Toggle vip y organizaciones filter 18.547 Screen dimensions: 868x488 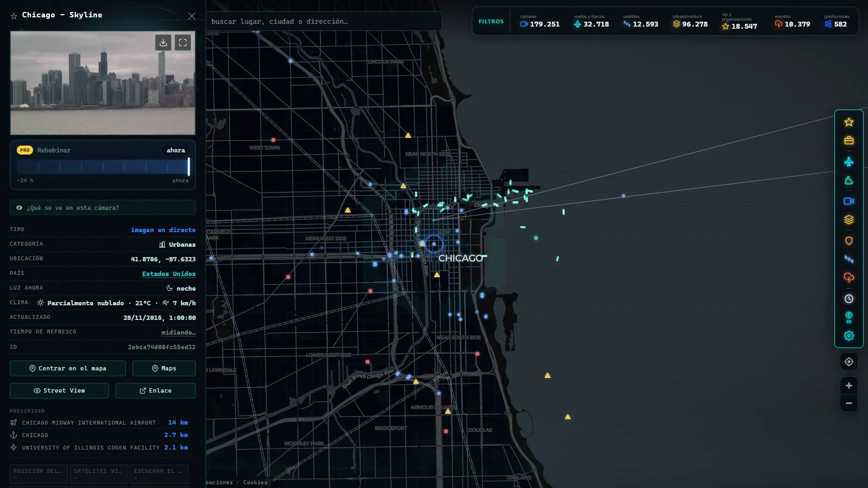(739, 22)
